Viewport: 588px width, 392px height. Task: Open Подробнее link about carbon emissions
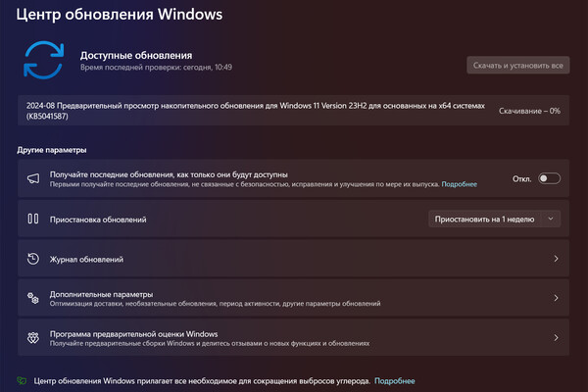394,380
